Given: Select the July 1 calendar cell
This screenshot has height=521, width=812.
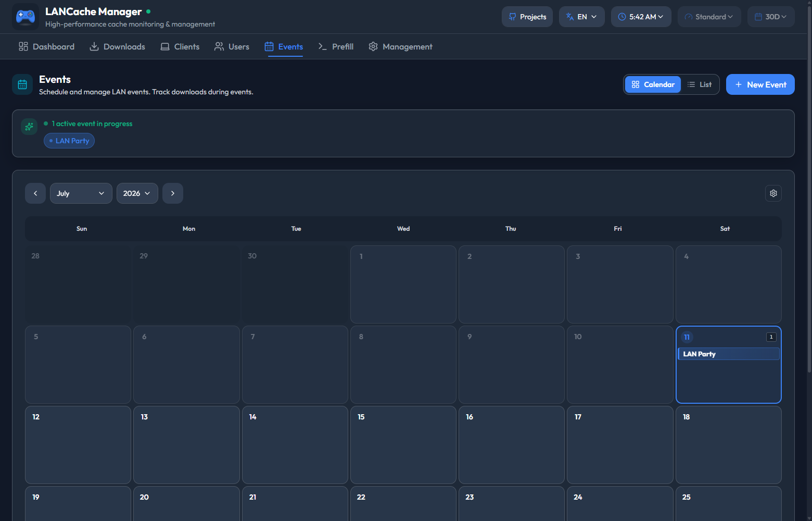Looking at the screenshot, I should [403, 284].
